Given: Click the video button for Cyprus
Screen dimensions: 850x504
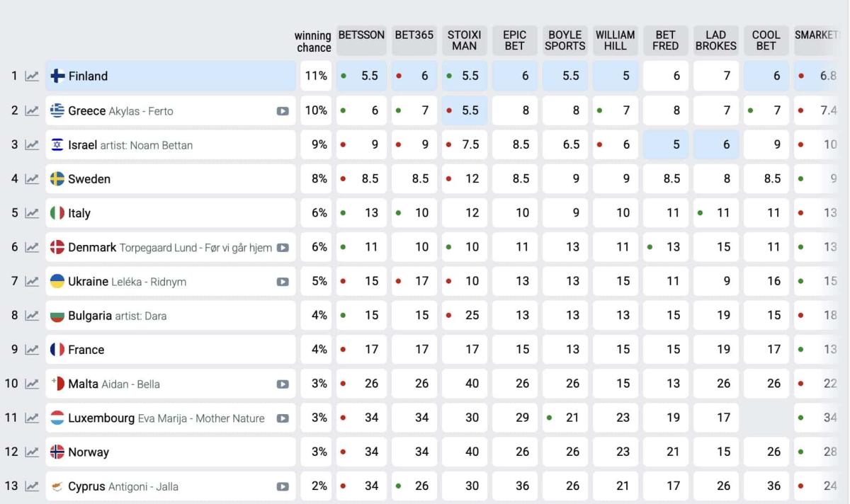Looking at the screenshot, I should coord(283,487).
